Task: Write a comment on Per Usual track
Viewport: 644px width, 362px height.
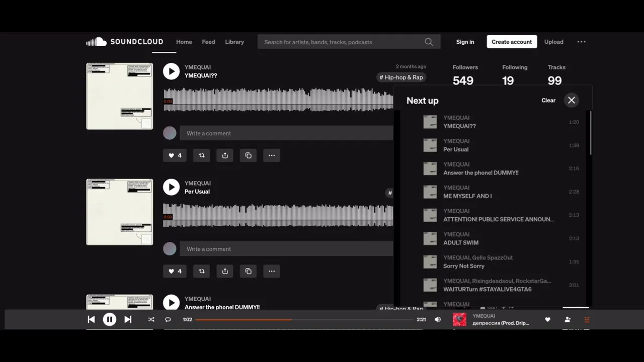Action: tap(286, 249)
